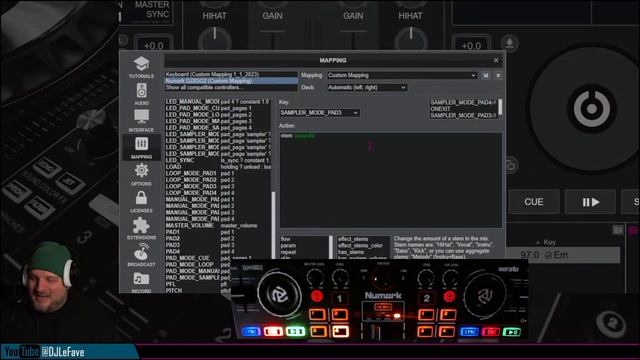Select the PFL mapping row
The width and height of the screenshot is (640, 360).
(198, 284)
